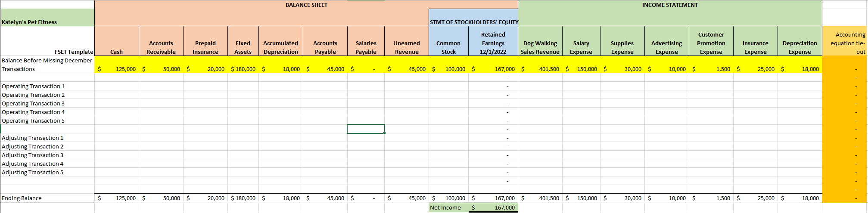
Task: Select the Operating Transaction 2 row label
Action: point(47,95)
